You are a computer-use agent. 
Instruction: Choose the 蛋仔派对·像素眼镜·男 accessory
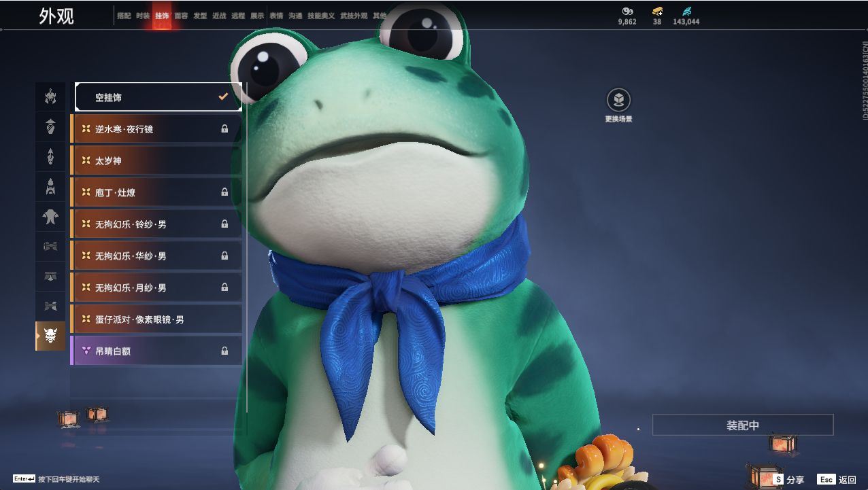coord(156,319)
